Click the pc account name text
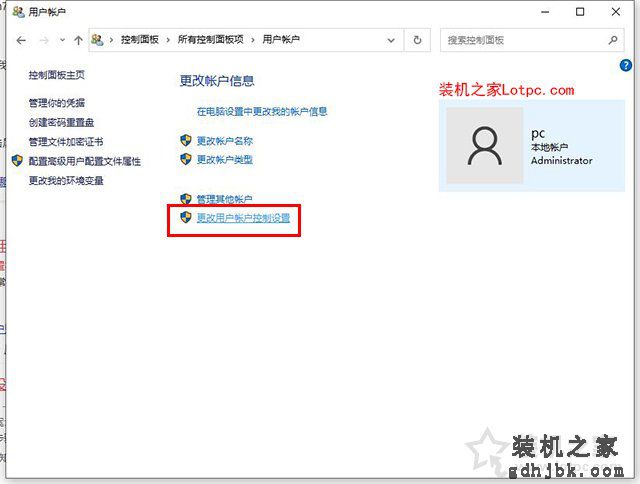This screenshot has width=640, height=484. pos(538,133)
